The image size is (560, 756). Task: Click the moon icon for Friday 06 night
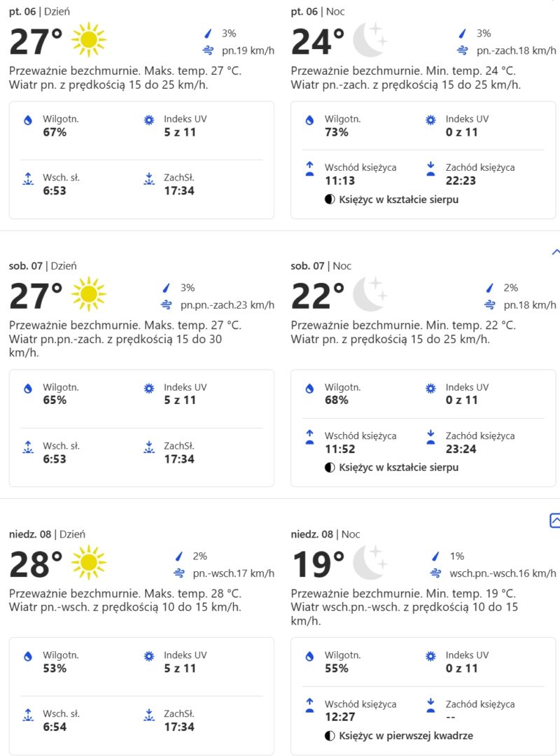370,40
